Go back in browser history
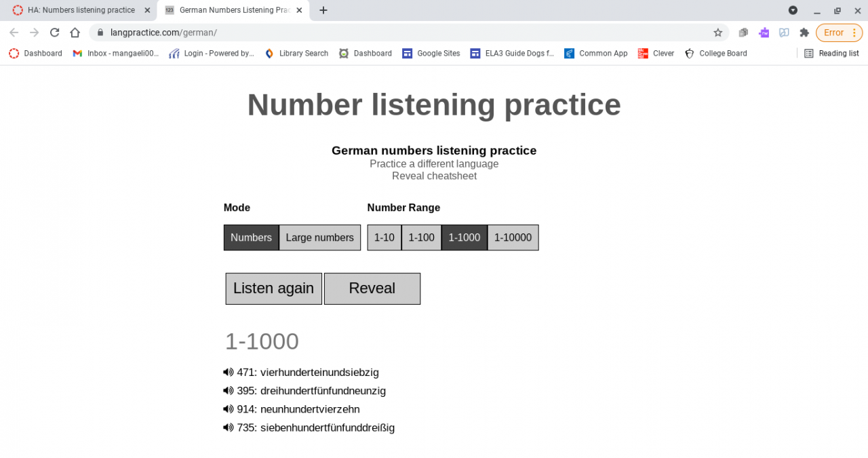This screenshot has width=868, height=458. [14, 33]
